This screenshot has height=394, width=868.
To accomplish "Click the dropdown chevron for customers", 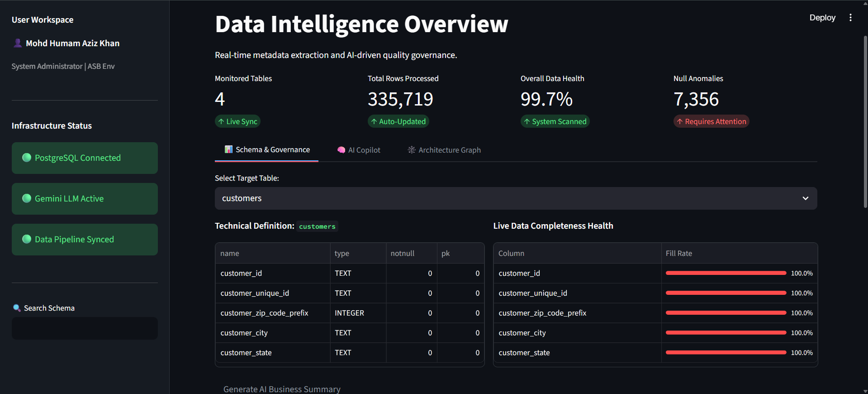I will pyautogui.click(x=806, y=198).
